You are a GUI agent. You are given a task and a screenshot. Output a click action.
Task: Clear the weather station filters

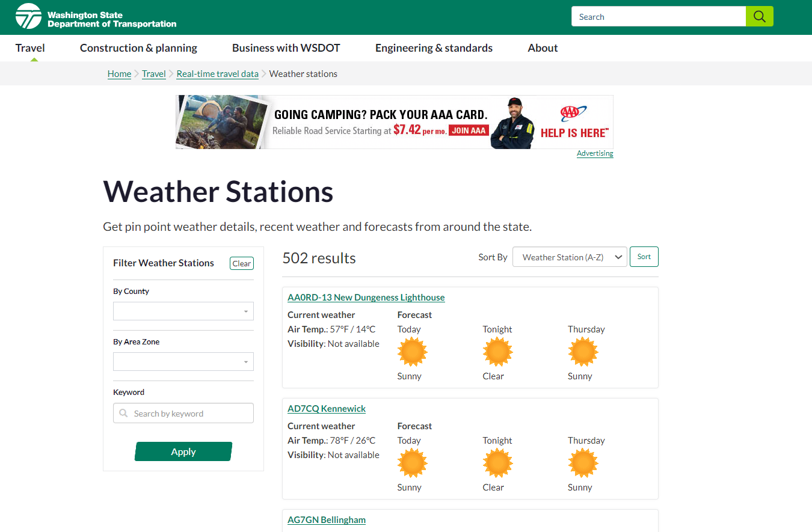click(241, 263)
